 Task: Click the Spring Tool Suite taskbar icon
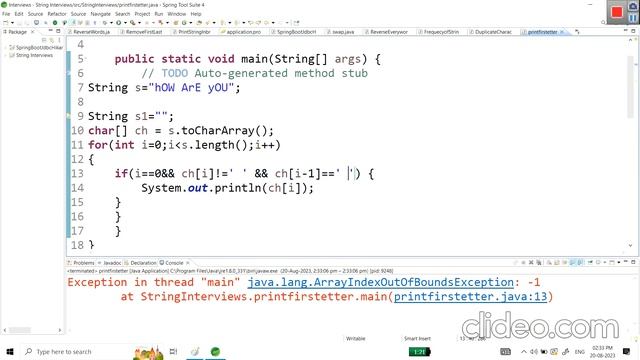coord(215,351)
